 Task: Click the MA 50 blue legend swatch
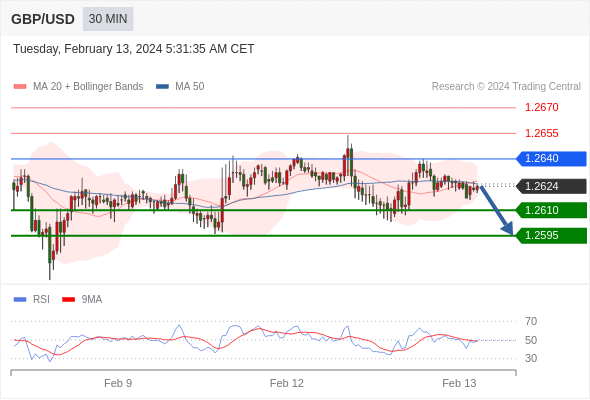tap(162, 87)
